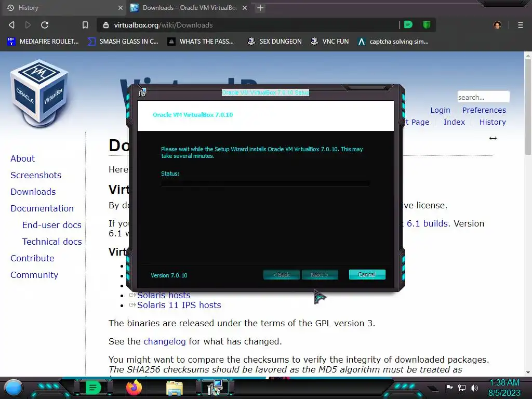Open the Solaris 11 IPS hosts link

coord(179,305)
